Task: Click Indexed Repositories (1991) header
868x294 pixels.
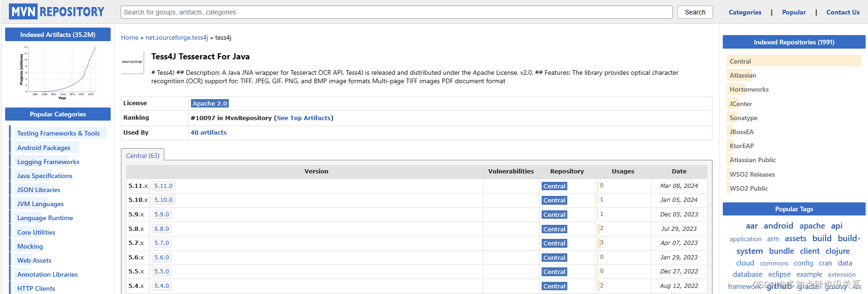Action: tap(794, 42)
